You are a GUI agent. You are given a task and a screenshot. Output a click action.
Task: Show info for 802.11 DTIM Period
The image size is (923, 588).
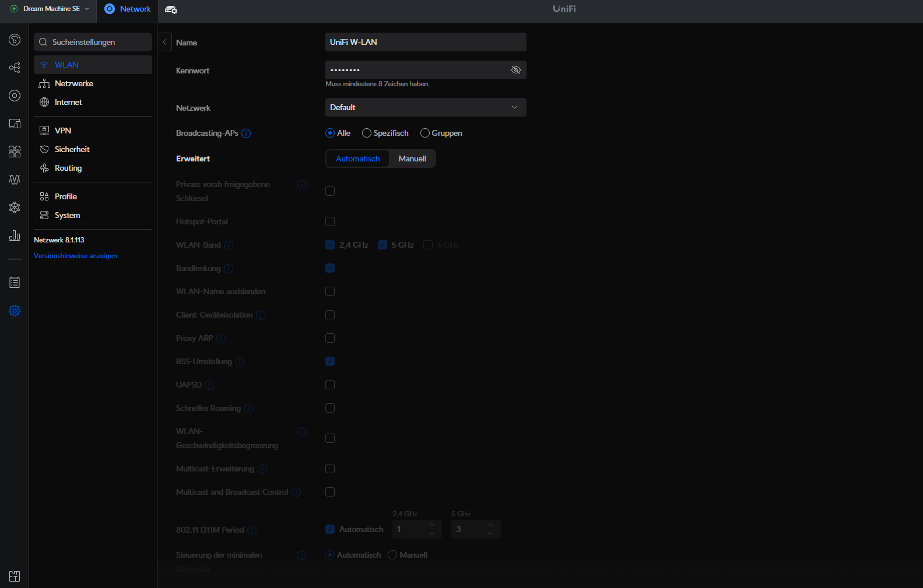(x=252, y=530)
